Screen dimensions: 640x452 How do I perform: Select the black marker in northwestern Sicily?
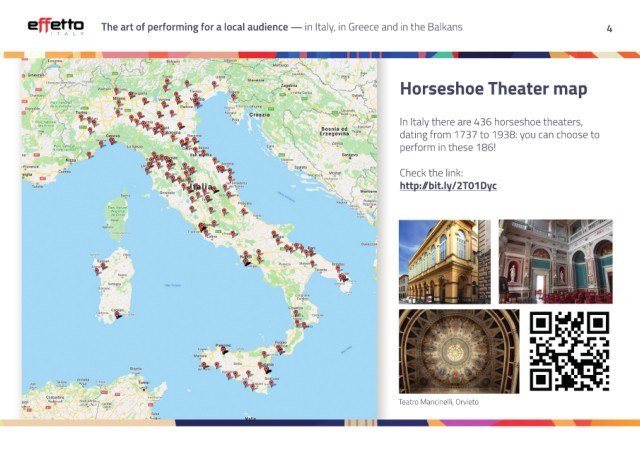point(225,351)
